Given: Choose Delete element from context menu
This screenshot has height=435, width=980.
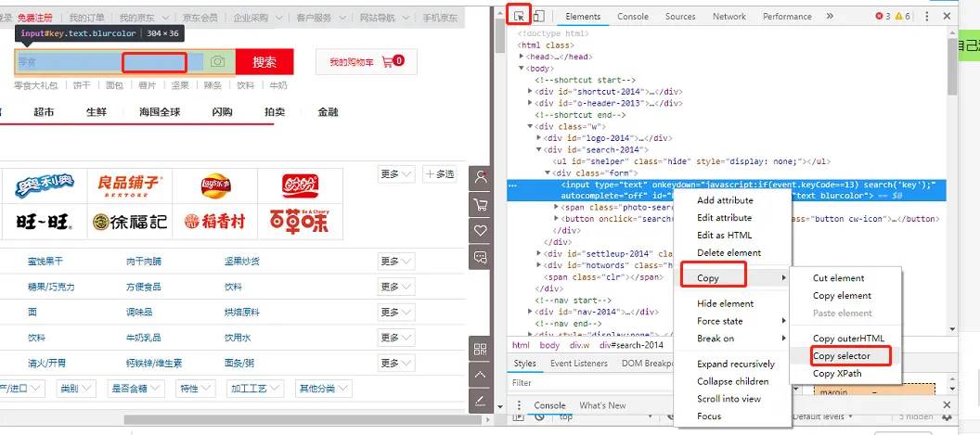Looking at the screenshot, I should (x=729, y=253).
